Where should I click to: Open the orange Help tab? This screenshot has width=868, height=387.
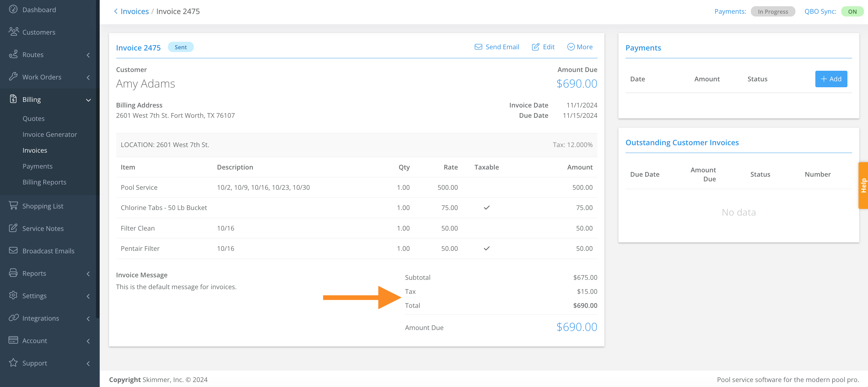pos(863,185)
